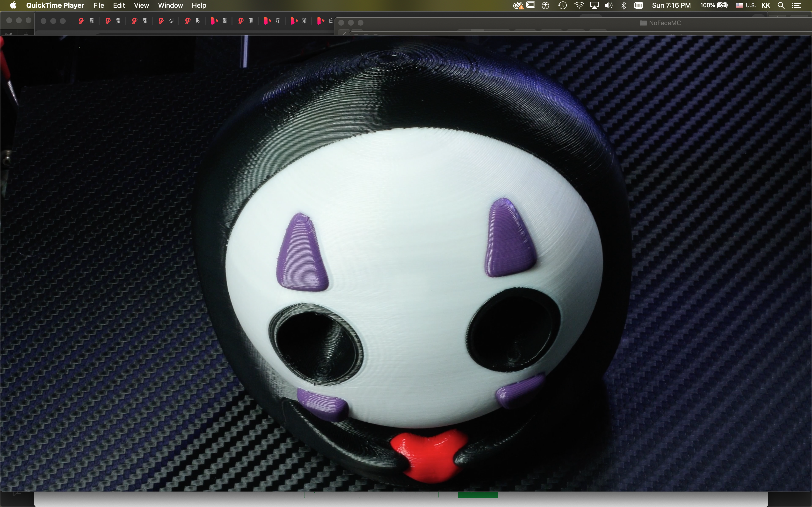
Task: Open the Bluetooth status menu
Action: coord(623,5)
